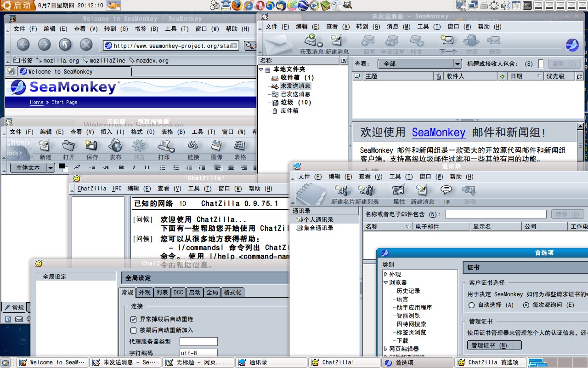This screenshot has height=368, width=588.
Task: Click 属性 icon in address book toolbar
Action: (x=399, y=190)
